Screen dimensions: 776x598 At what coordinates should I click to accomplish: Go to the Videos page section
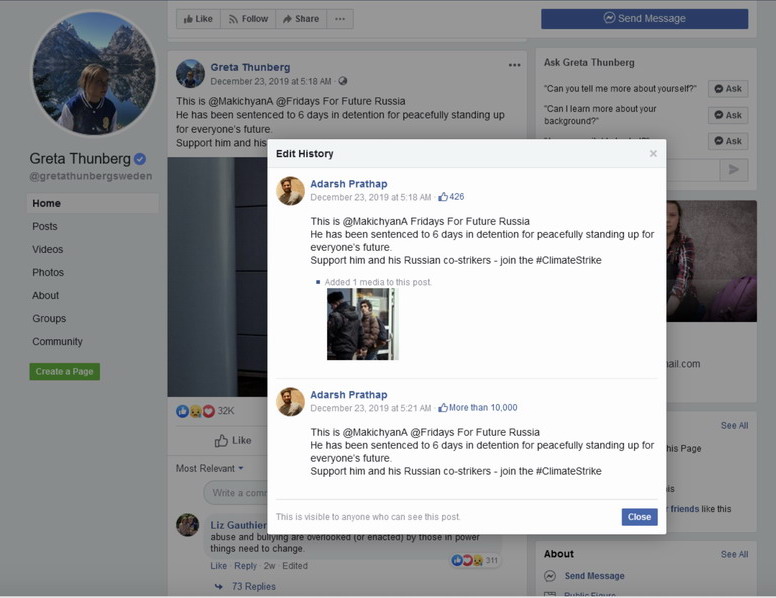(47, 250)
